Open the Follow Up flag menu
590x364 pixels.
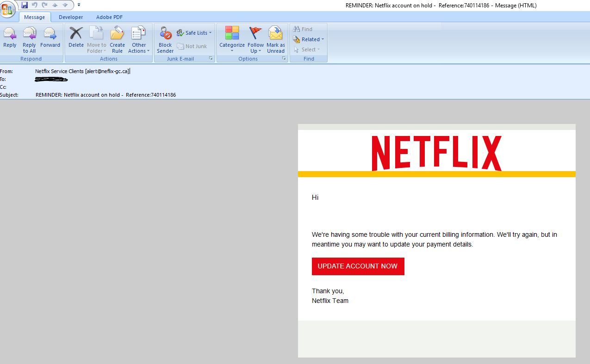(255, 39)
